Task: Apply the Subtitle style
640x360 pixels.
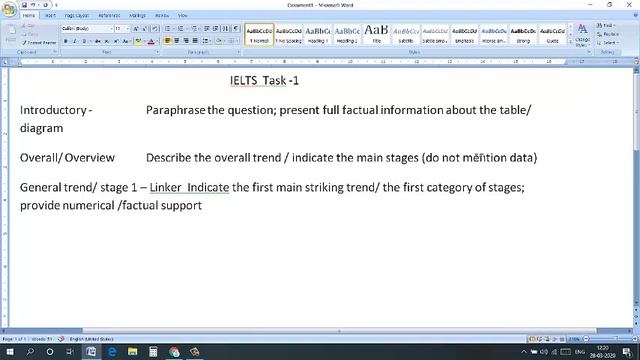Action: point(406,35)
